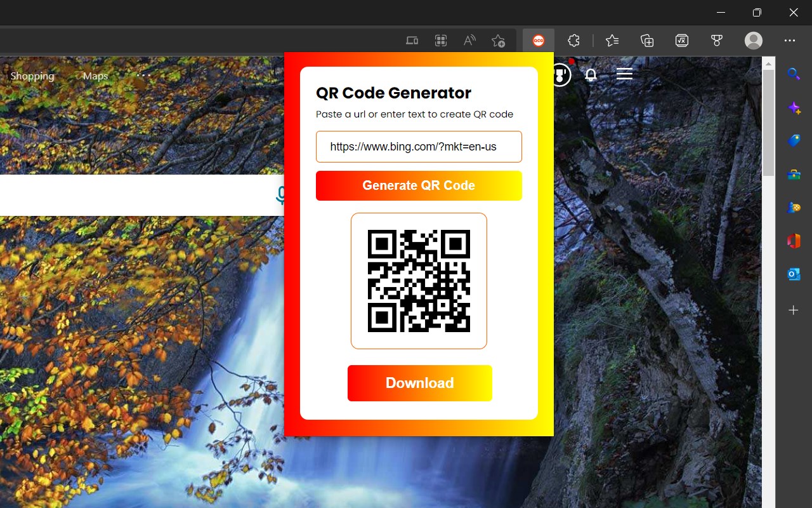The image size is (812, 508).
Task: Open Settings and more ellipsis menu
Action: coord(790,41)
